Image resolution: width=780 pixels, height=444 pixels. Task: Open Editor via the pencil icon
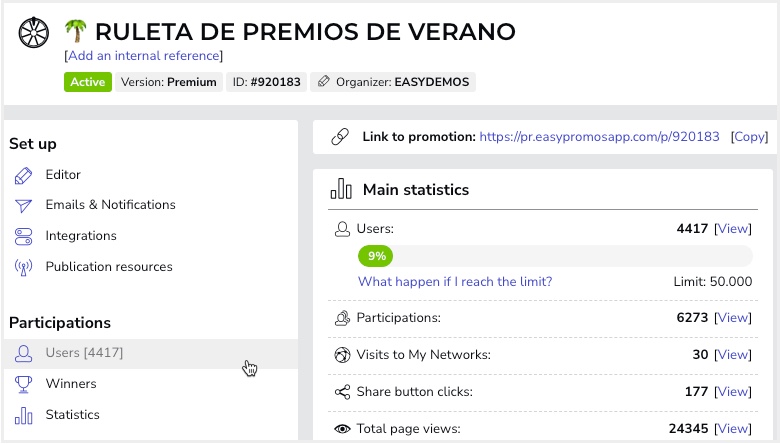point(23,175)
